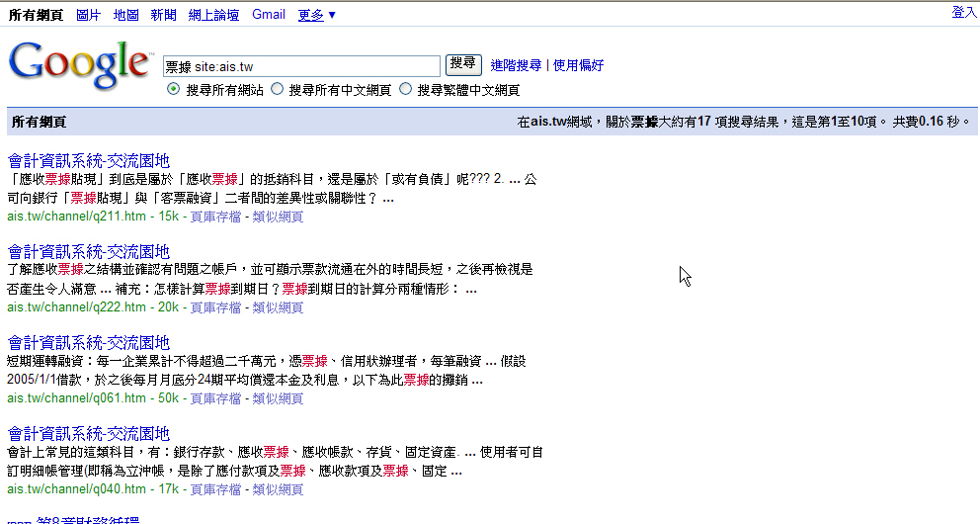Open 類似網頁 for q061.htm result

pyautogui.click(x=278, y=398)
